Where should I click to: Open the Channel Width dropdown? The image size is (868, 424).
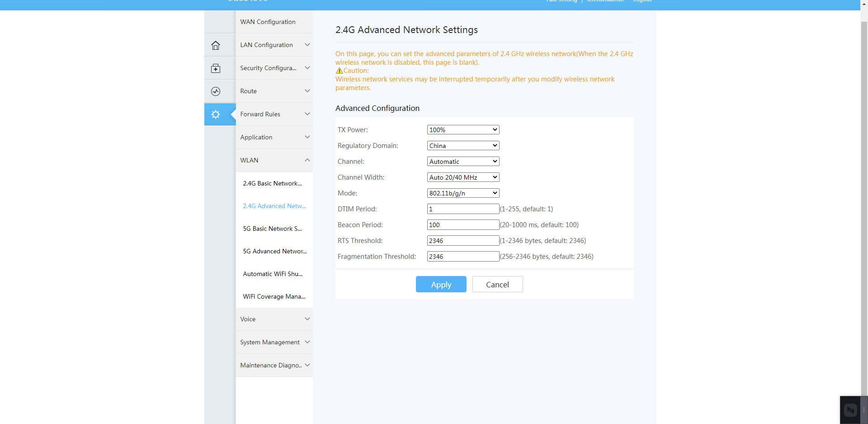463,177
